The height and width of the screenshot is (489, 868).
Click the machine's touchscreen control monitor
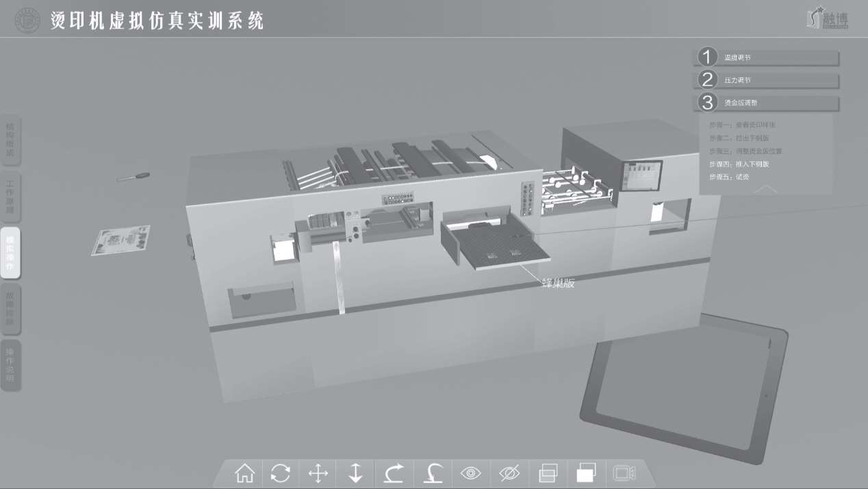pos(642,176)
